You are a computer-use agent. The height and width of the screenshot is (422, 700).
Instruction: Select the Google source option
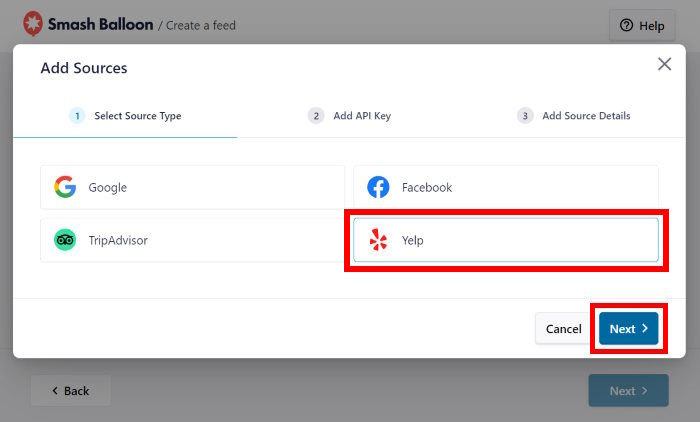192,187
